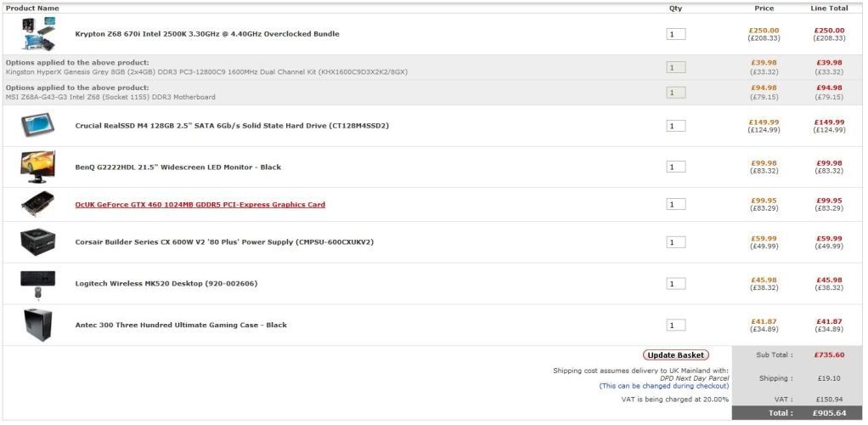868x425 pixels.
Task: Select the BenQ monitor quantity field
Action: (x=676, y=167)
